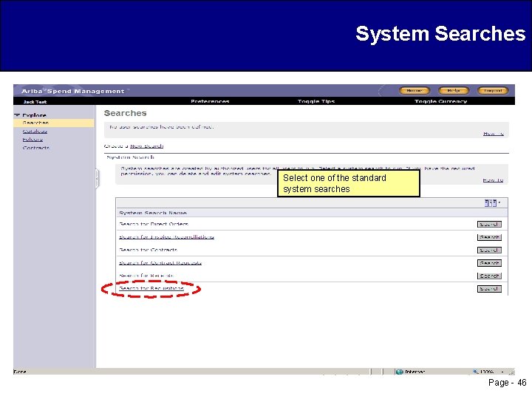The image size is (532, 399).
Task: Open Search for Invoice Reconciliations link
Action: (x=166, y=237)
